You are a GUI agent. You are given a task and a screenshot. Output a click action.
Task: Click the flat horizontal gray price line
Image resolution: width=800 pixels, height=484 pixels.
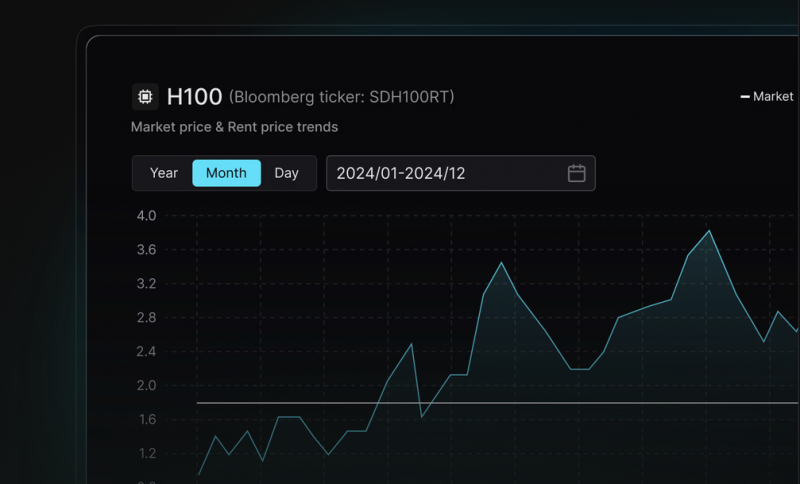(497, 403)
